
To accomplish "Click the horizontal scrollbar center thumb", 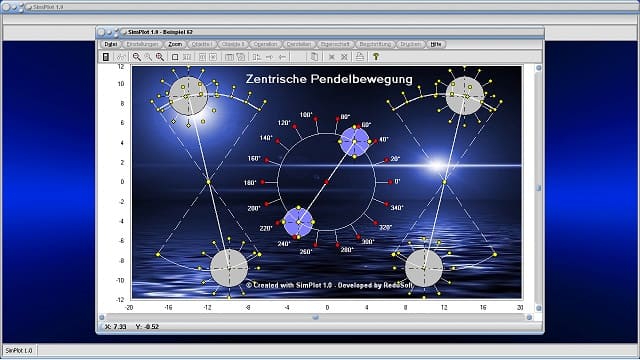I will pos(315,317).
